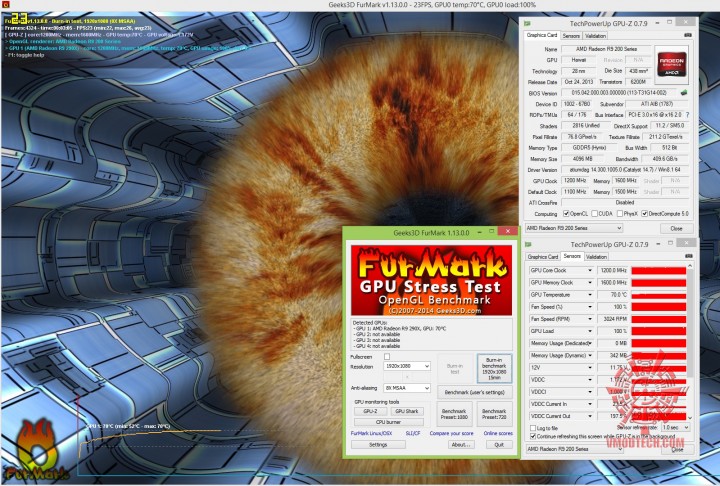Click the About... button in FurMark
The width and height of the screenshot is (720, 486).
[x=461, y=445]
